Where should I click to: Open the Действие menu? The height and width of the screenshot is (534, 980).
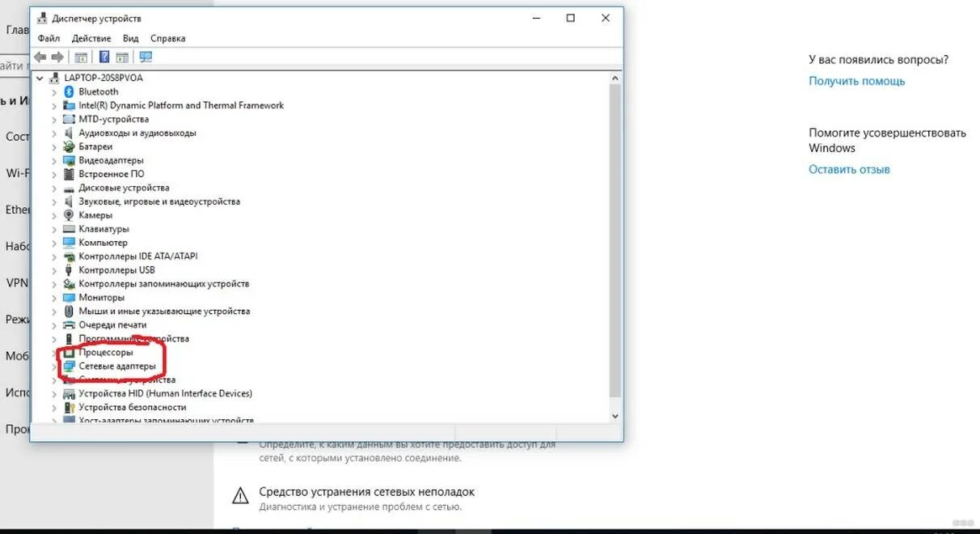[91, 38]
